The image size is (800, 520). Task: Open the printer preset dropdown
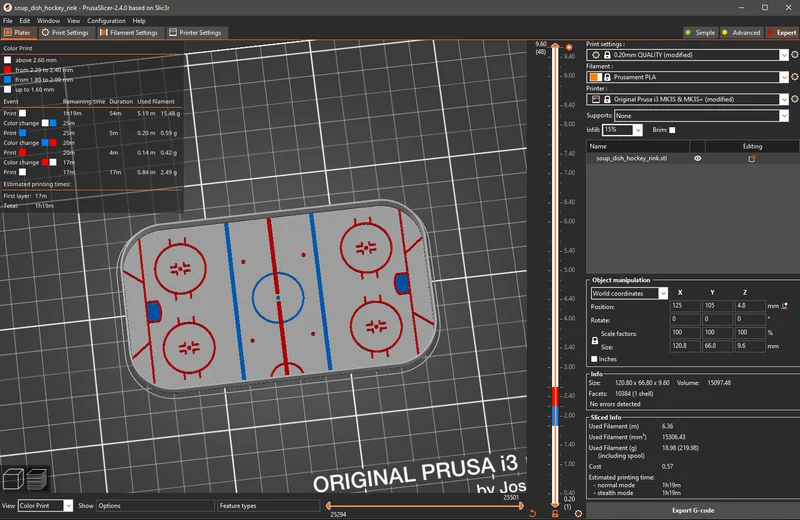[x=784, y=99]
